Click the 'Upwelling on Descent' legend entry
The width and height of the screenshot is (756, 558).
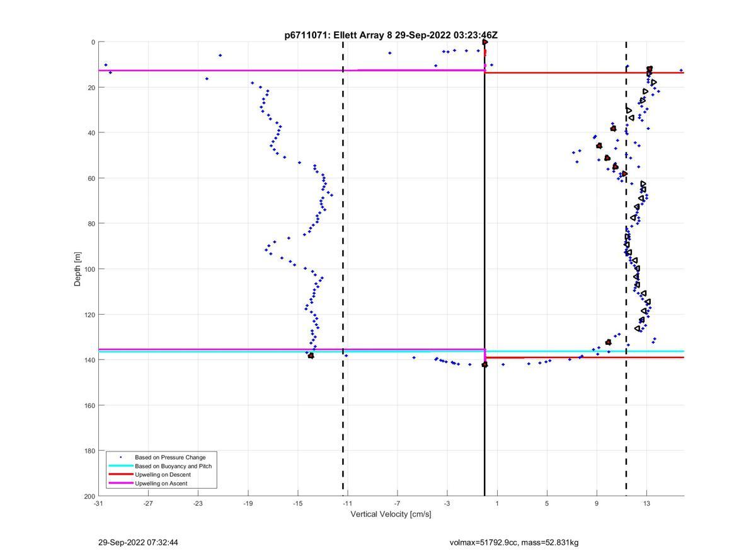(x=163, y=475)
